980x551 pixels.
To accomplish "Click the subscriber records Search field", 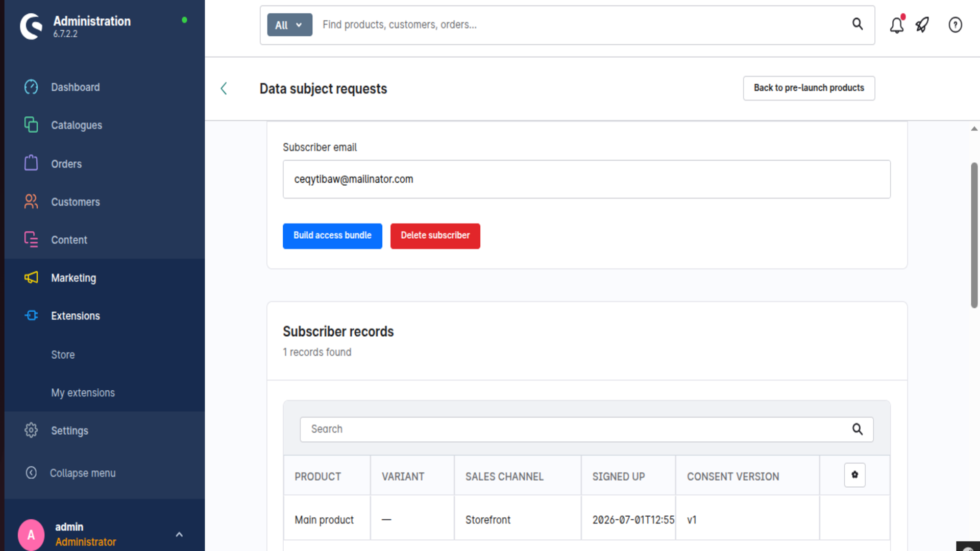I will click(x=586, y=429).
